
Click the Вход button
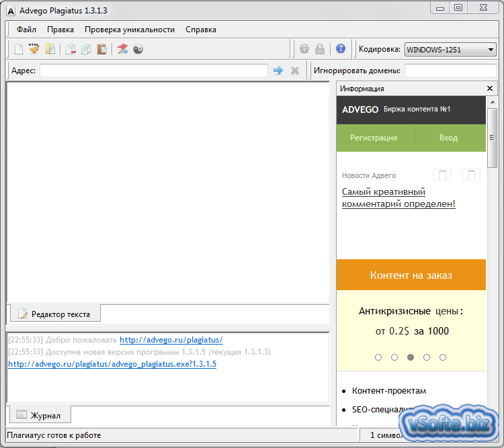click(x=448, y=138)
